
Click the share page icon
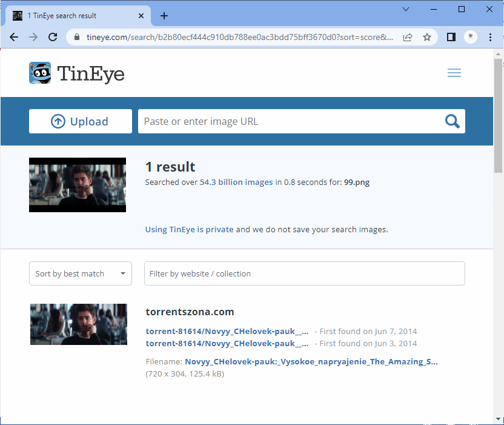(x=408, y=37)
